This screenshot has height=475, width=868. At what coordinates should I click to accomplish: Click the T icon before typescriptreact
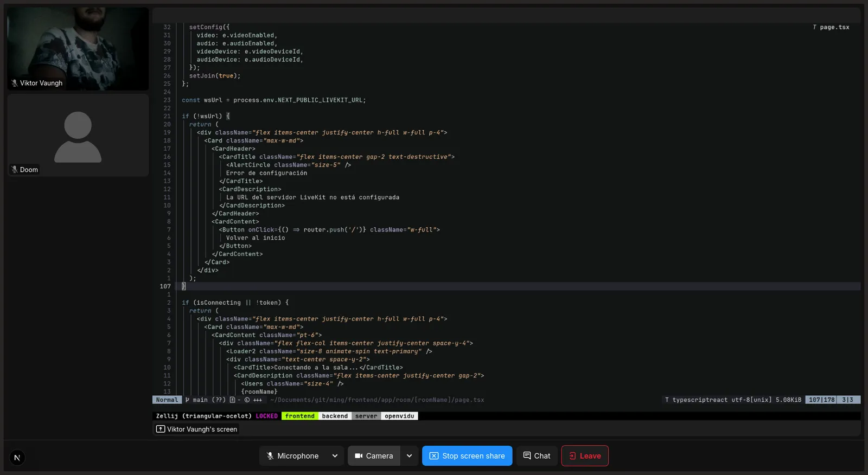coord(667,400)
